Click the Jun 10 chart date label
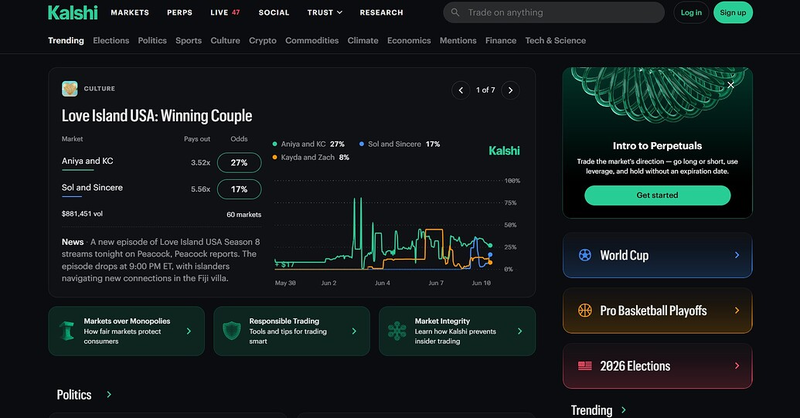This screenshot has width=800, height=418. [x=481, y=283]
